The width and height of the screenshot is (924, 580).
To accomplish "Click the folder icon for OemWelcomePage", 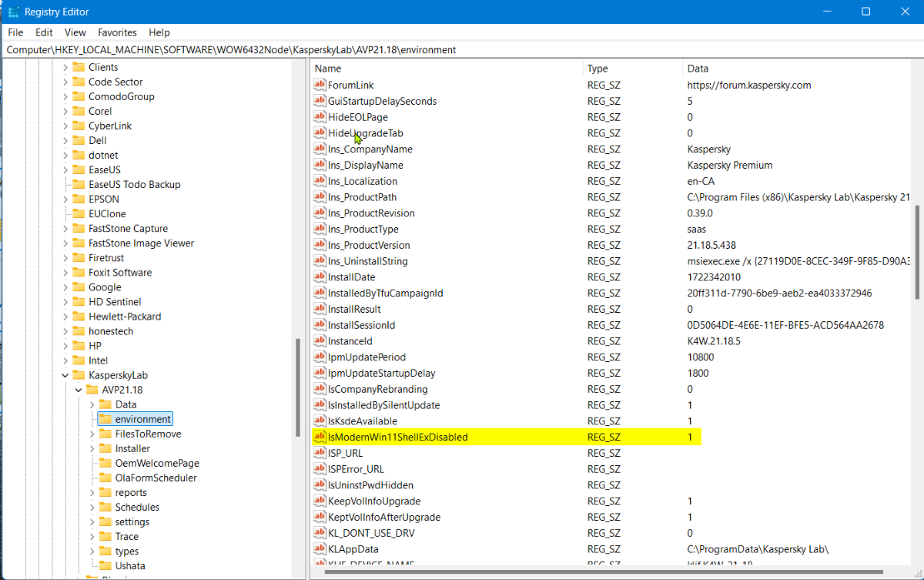I will coord(105,463).
